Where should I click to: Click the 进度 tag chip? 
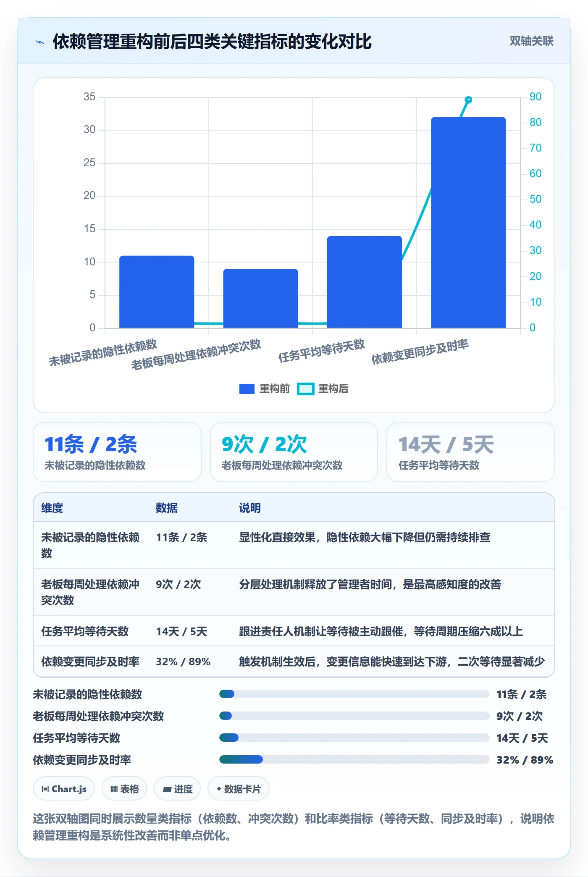177,789
